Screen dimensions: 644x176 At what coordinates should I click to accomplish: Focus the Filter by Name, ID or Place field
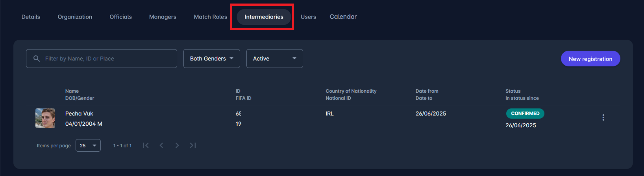[106, 59]
